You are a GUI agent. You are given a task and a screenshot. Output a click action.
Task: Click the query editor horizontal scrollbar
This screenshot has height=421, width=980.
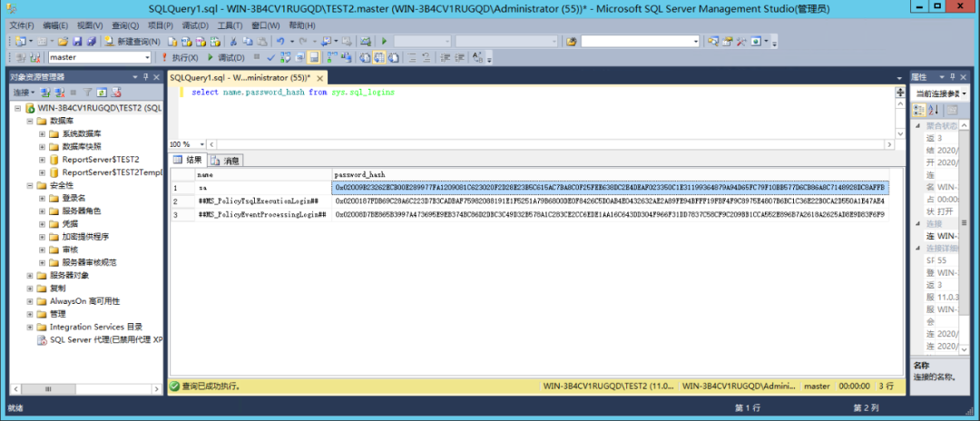[x=551, y=144]
